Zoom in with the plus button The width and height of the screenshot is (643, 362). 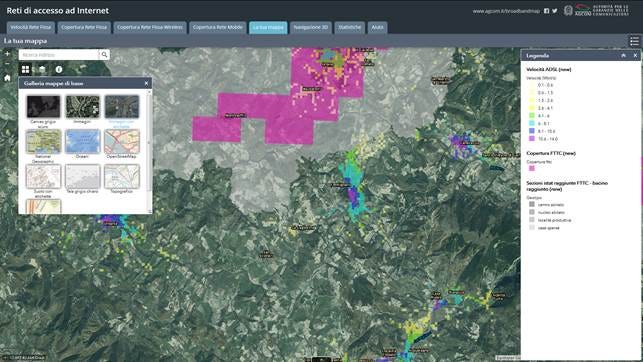pos(7,53)
